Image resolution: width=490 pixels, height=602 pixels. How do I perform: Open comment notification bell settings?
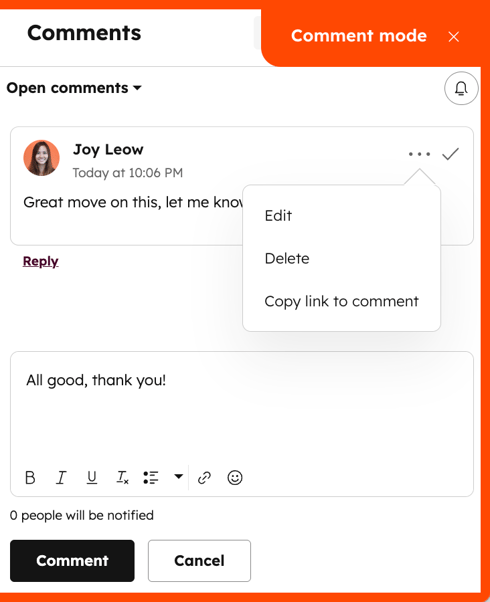pos(461,88)
